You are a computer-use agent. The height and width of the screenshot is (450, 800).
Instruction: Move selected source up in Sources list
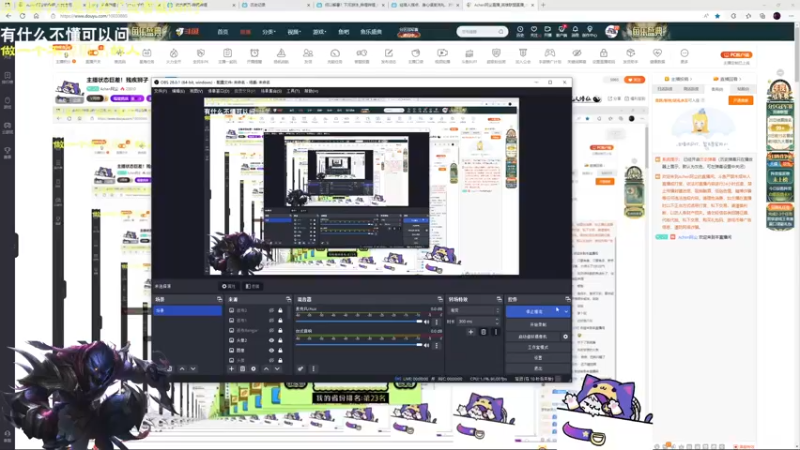click(266, 368)
